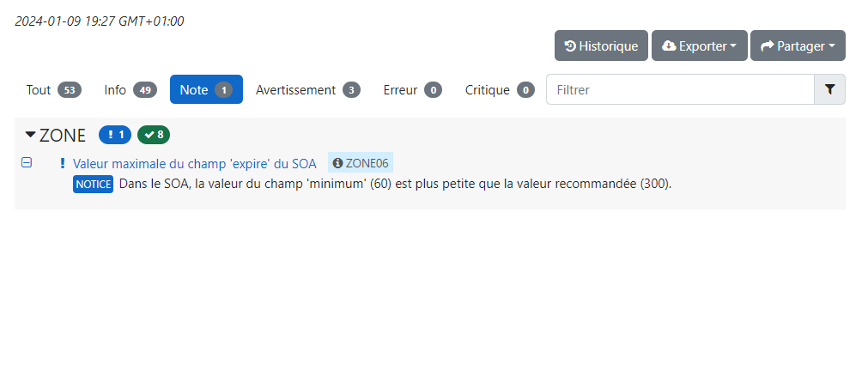Click the Filtrer text input field
868x370 pixels.
click(x=679, y=89)
